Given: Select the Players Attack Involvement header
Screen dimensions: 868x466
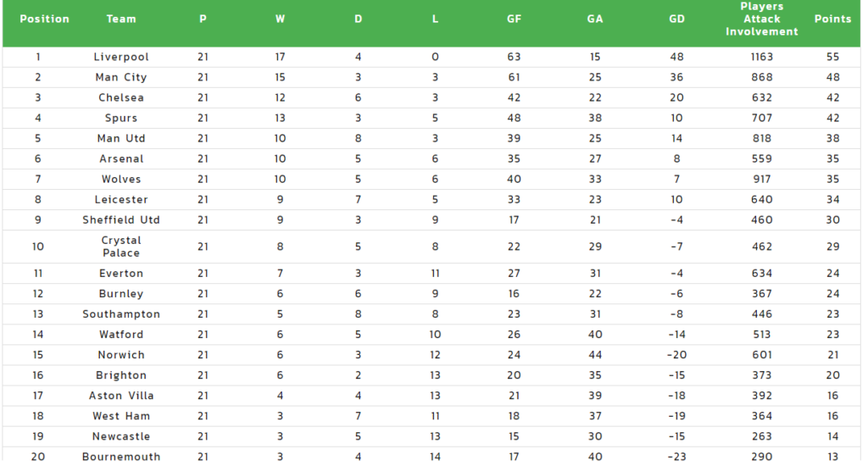Looking at the screenshot, I should 762,19.
